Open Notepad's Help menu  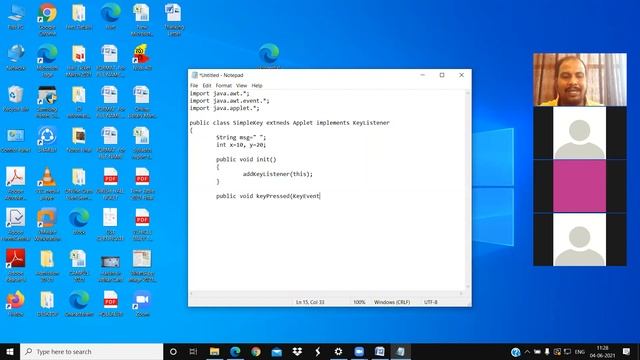[x=257, y=86]
